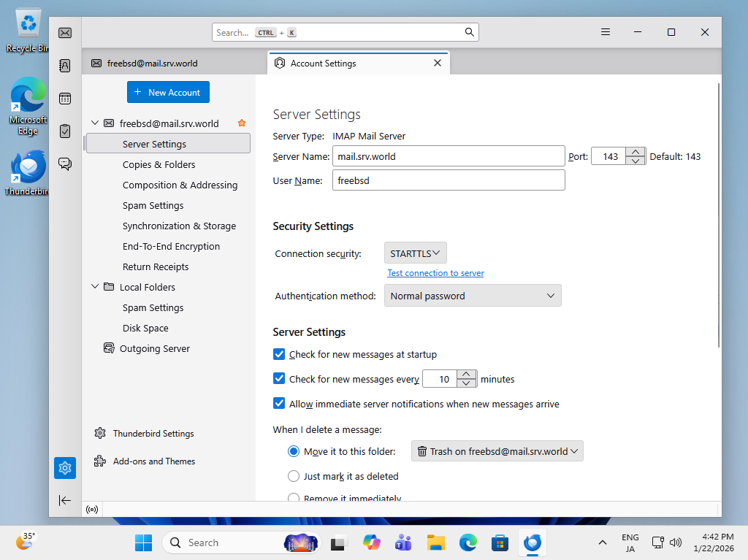
Task: Select Just mark it as deleted
Action: coord(294,476)
